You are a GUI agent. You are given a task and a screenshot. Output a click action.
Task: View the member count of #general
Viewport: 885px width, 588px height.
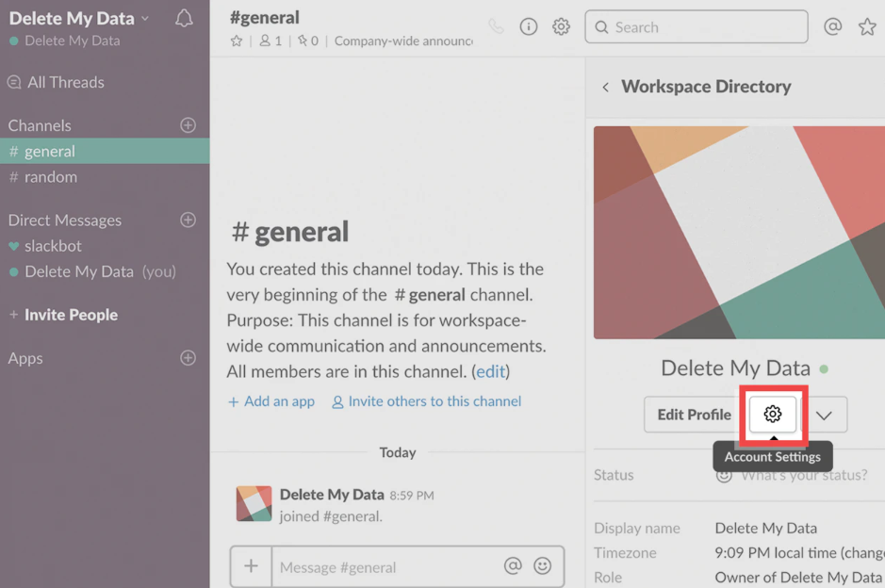(270, 41)
